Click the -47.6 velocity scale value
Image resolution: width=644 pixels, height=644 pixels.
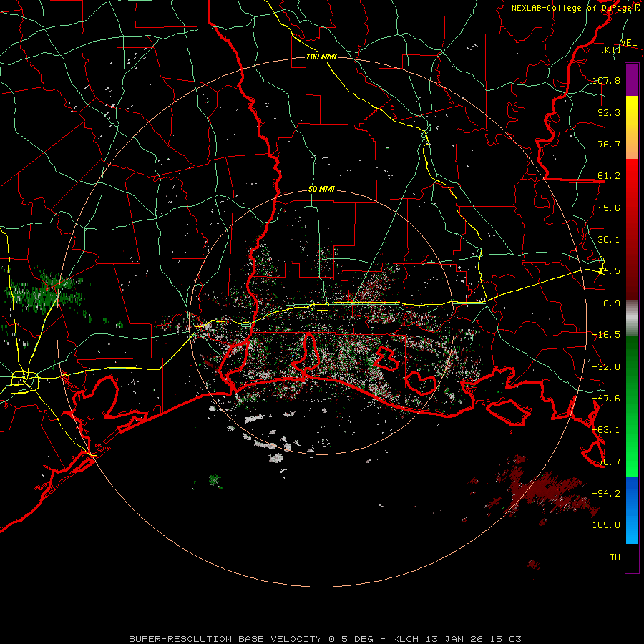[606, 399]
